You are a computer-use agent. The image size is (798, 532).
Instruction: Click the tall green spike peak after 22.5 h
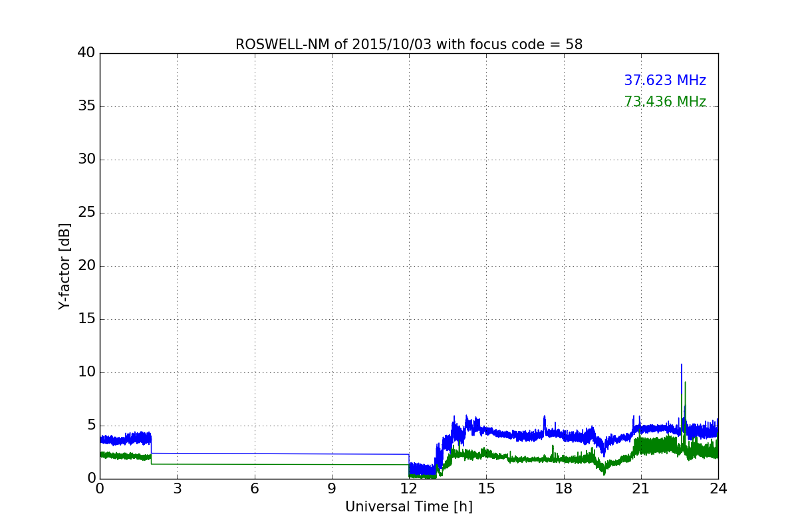point(685,382)
